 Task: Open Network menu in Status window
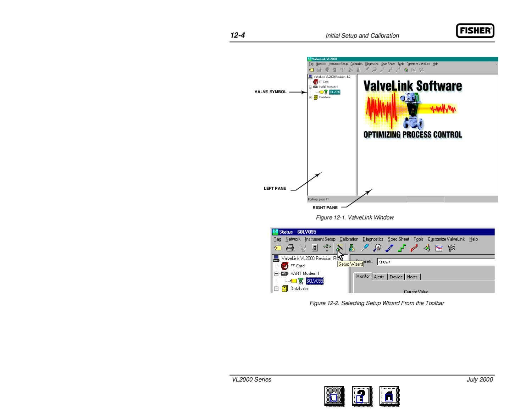click(293, 239)
